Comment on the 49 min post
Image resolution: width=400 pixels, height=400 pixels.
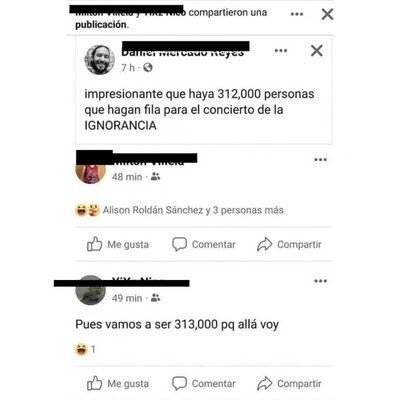204,384
